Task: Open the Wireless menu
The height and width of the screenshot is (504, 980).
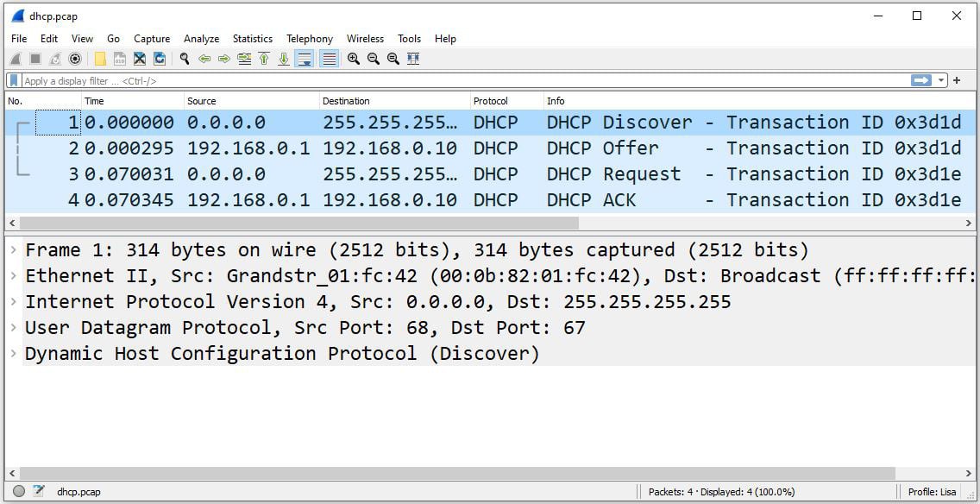Action: click(365, 39)
